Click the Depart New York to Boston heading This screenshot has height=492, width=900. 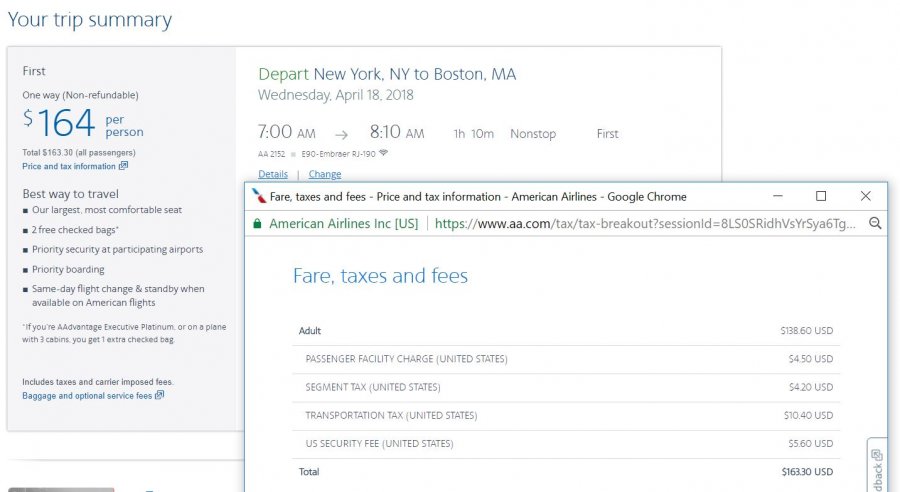(387, 74)
